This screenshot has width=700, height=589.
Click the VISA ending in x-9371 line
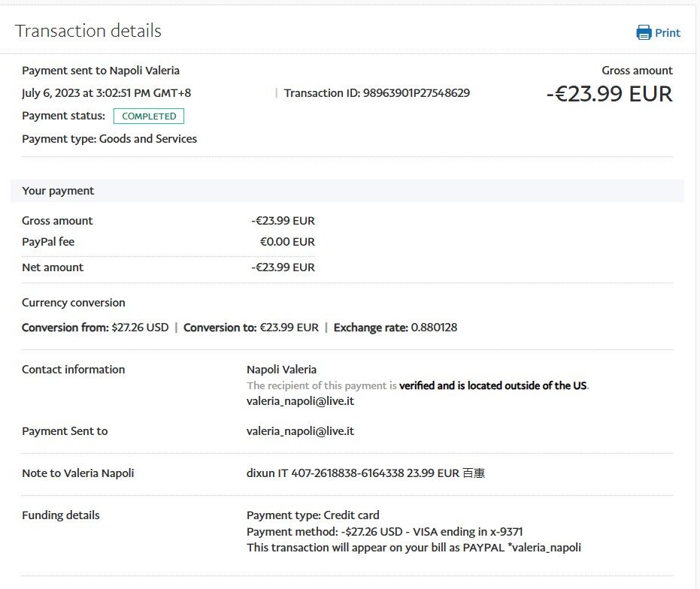pyautogui.click(x=384, y=532)
